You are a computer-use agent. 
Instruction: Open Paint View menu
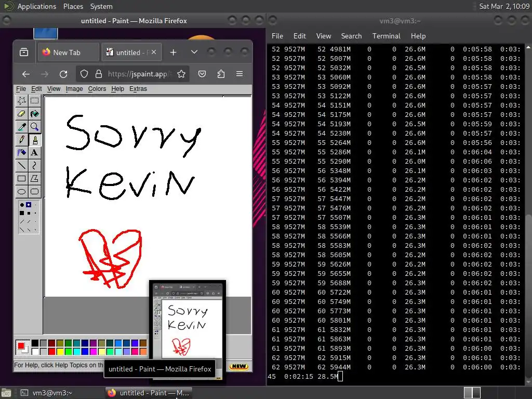54,89
